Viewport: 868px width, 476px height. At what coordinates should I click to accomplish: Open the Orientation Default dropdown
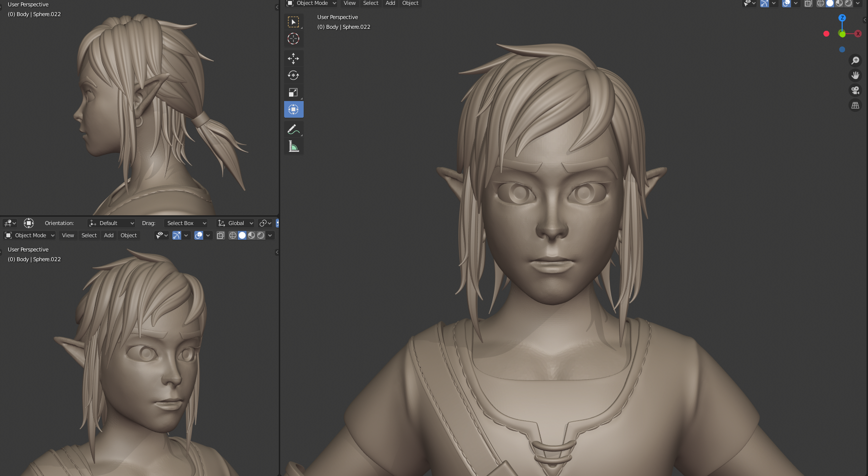tap(111, 223)
